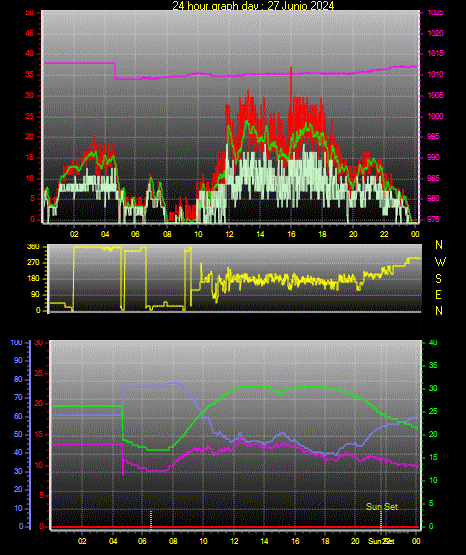Click the 22 hour tick on top graph

384,234
